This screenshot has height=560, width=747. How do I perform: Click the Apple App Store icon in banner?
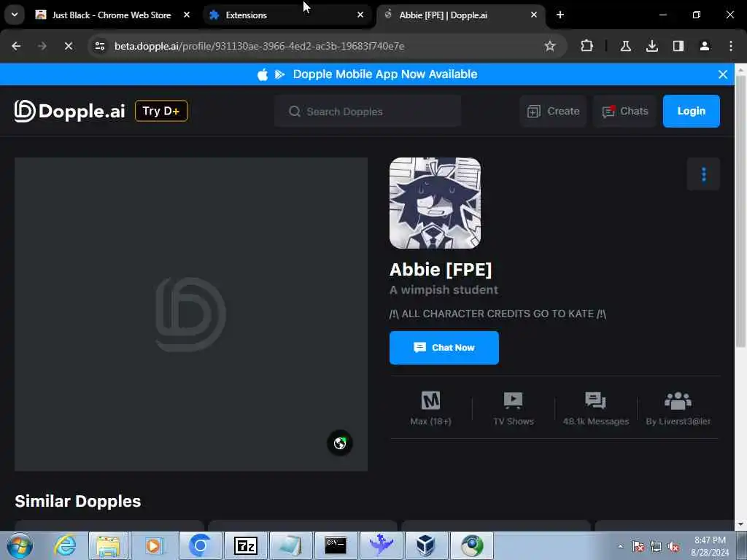click(263, 74)
